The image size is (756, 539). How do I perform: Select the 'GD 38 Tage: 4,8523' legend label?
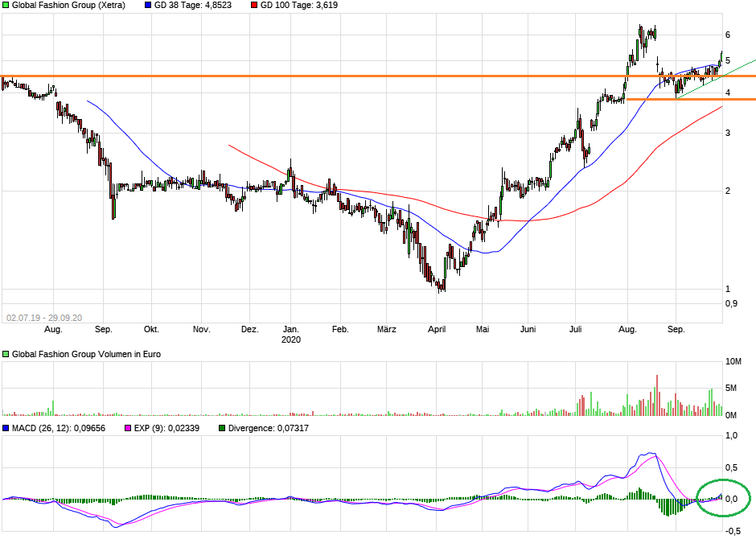point(193,6)
